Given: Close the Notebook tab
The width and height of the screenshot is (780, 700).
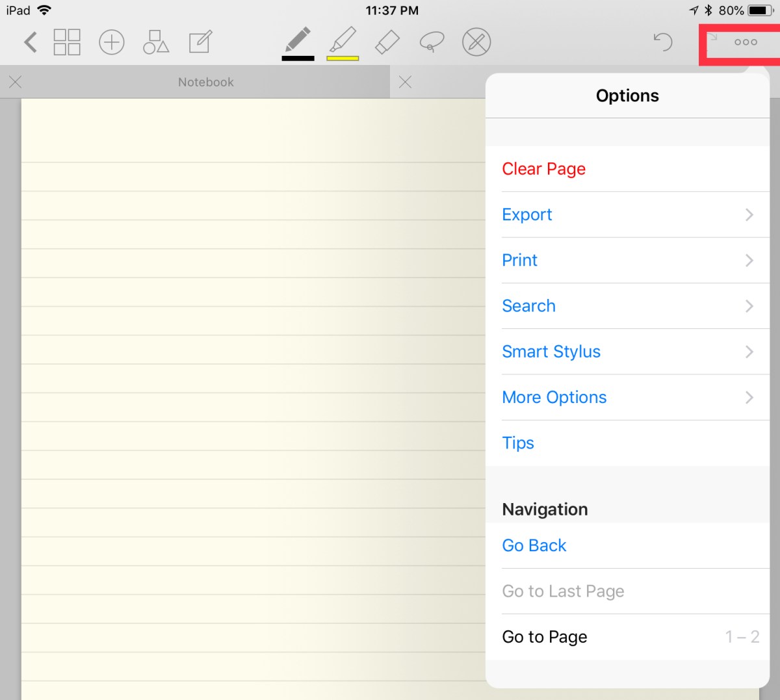Looking at the screenshot, I should (16, 82).
